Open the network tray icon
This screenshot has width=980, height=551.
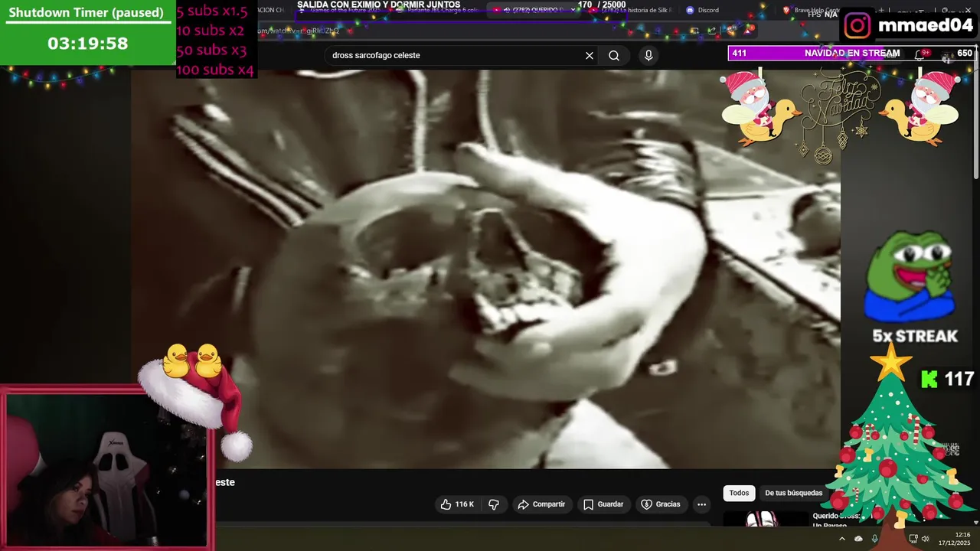point(913,539)
